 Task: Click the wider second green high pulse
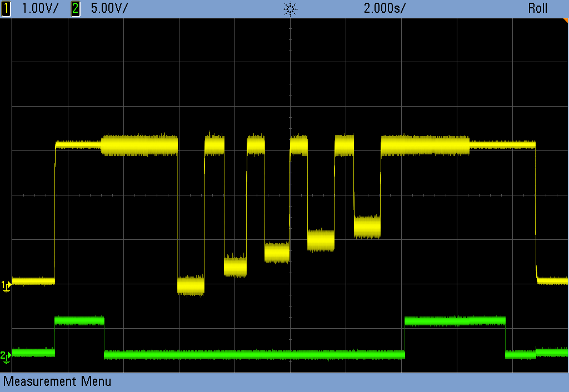pyautogui.click(x=455, y=320)
